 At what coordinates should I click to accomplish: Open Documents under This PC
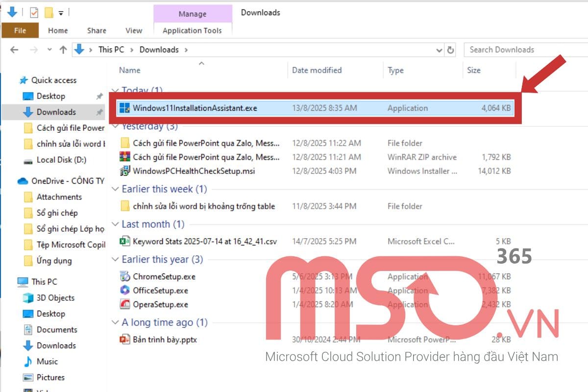click(x=57, y=330)
